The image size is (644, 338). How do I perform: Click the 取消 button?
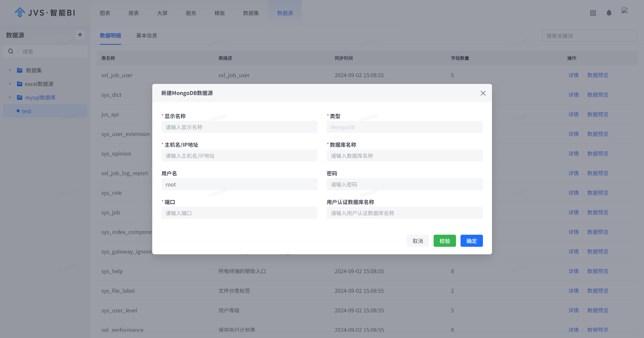(418, 241)
